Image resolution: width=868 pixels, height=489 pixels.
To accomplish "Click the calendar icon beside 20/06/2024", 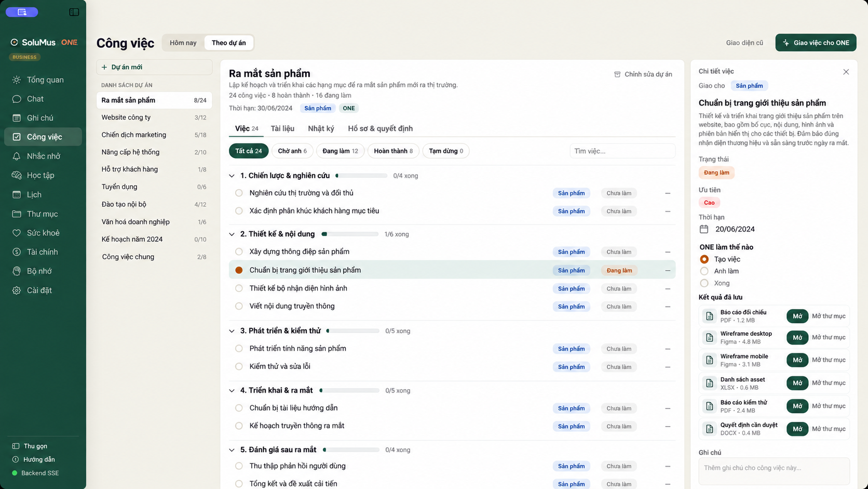I will click(x=704, y=229).
